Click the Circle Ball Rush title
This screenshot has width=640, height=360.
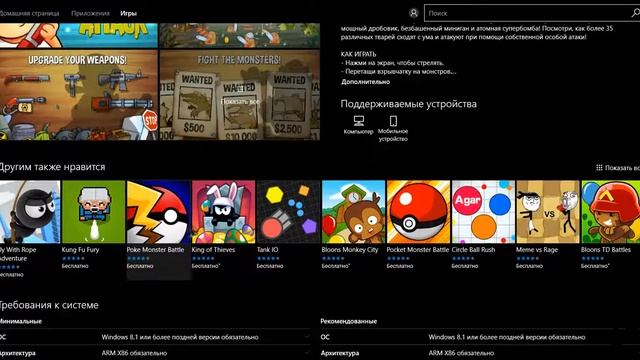coord(473,250)
